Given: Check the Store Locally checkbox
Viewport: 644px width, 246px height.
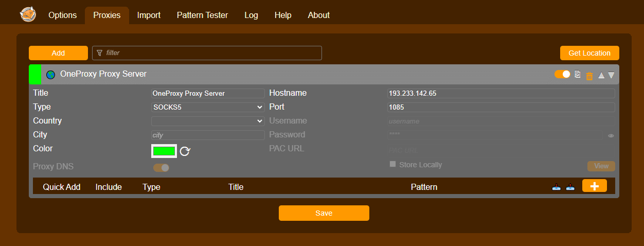Looking at the screenshot, I should tap(393, 164).
